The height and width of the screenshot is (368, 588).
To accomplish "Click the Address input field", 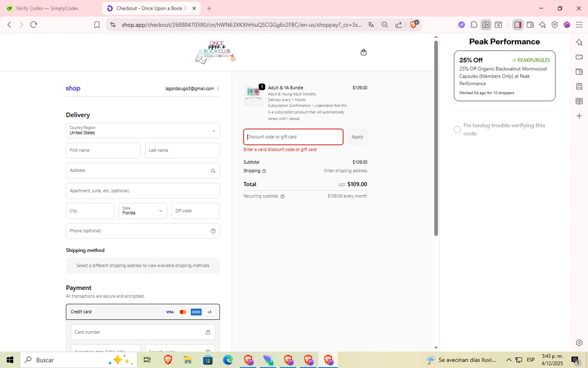I will point(143,171).
